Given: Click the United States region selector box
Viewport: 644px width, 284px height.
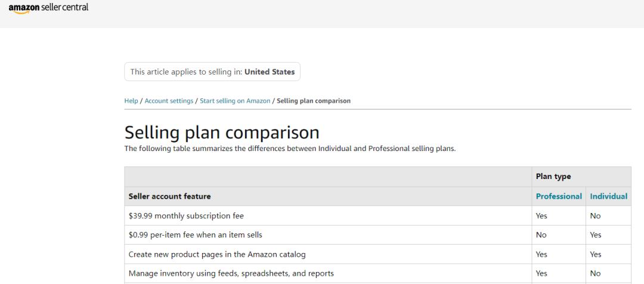Looking at the screenshot, I should pyautogui.click(x=212, y=72).
